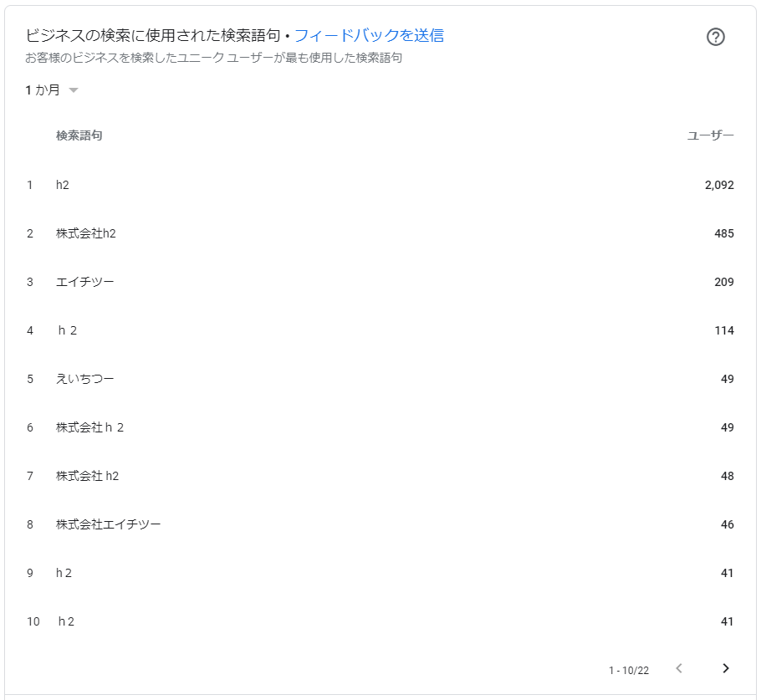The image size is (761, 700).
Task: Open the help question mark icon
Action: 715,37
